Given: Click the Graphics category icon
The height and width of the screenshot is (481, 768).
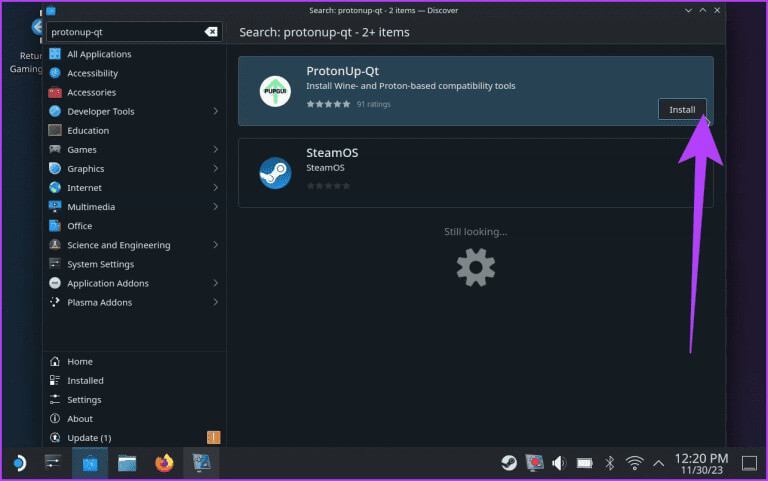Looking at the screenshot, I should click(x=55, y=168).
